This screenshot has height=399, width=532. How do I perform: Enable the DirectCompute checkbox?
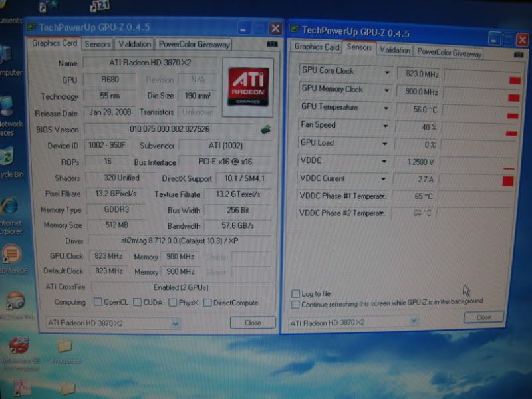coord(207,303)
